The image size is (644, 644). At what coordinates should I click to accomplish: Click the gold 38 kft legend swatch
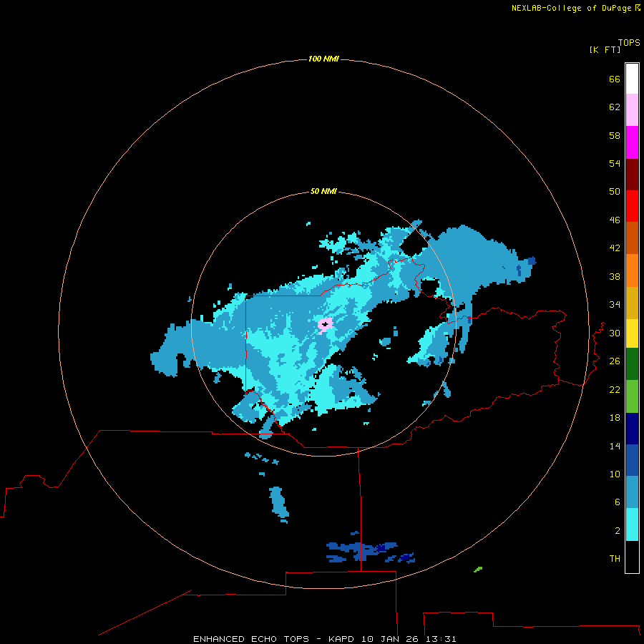[632, 303]
